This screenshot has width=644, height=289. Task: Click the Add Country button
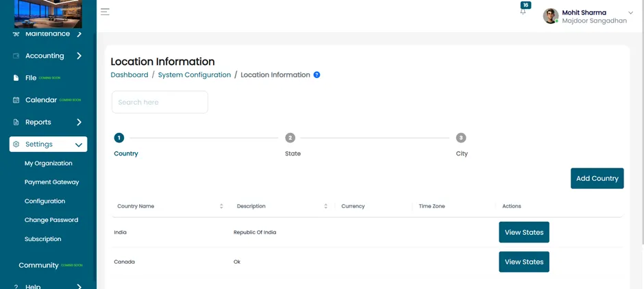pyautogui.click(x=597, y=178)
